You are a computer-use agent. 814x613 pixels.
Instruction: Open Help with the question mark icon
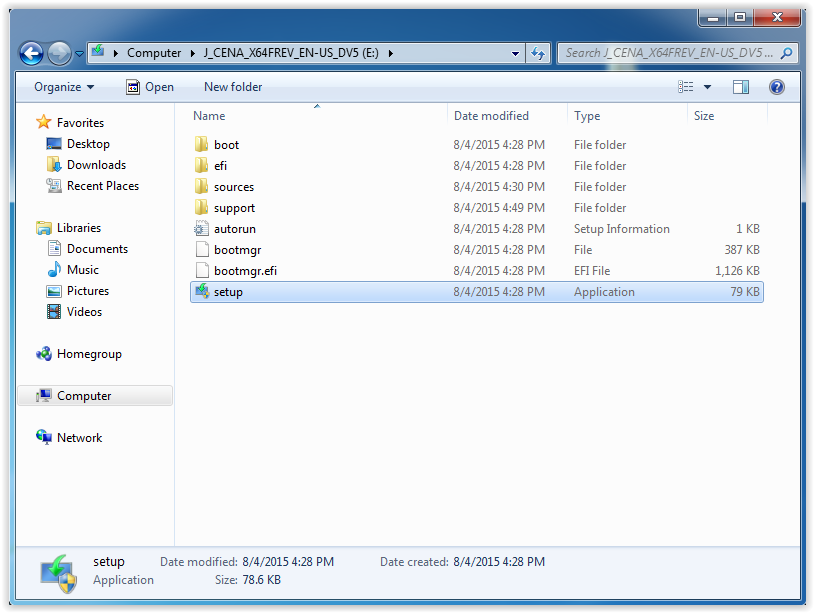click(x=777, y=87)
